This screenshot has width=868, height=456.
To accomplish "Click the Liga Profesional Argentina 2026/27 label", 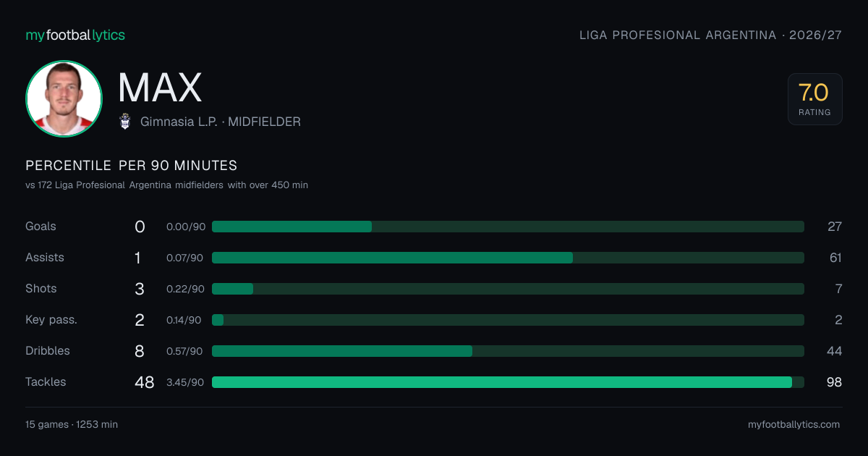I will point(711,35).
